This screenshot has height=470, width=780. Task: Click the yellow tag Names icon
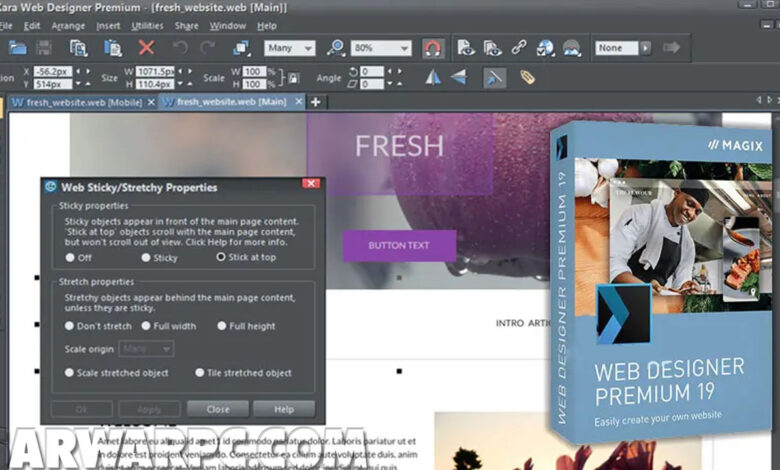point(527,78)
